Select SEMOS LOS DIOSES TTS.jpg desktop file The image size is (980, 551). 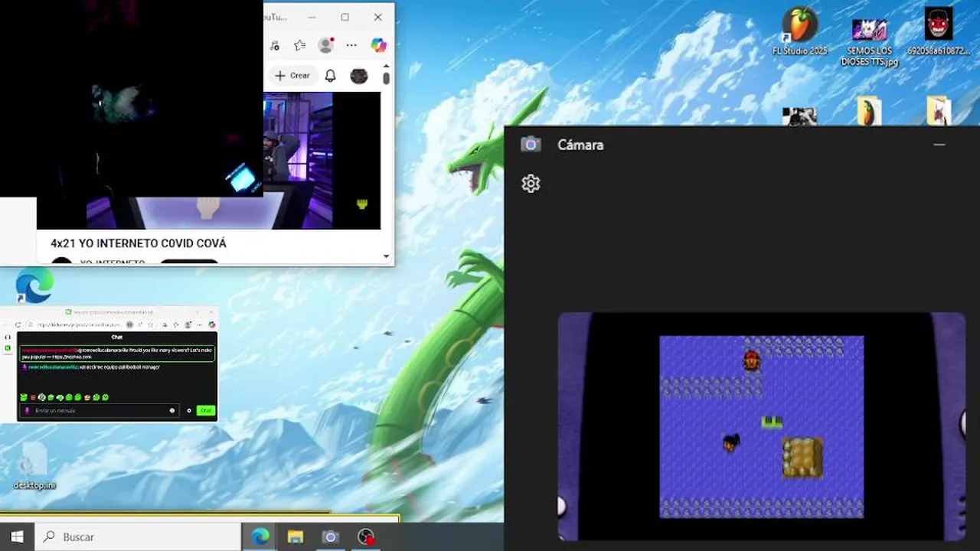pos(869,41)
